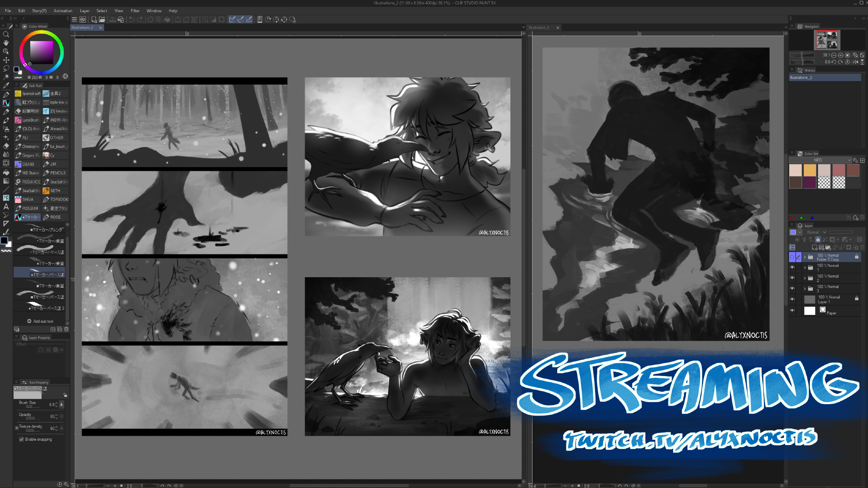Click the New Layer Folder icon
Screen dimensions: 868x488
point(828,247)
